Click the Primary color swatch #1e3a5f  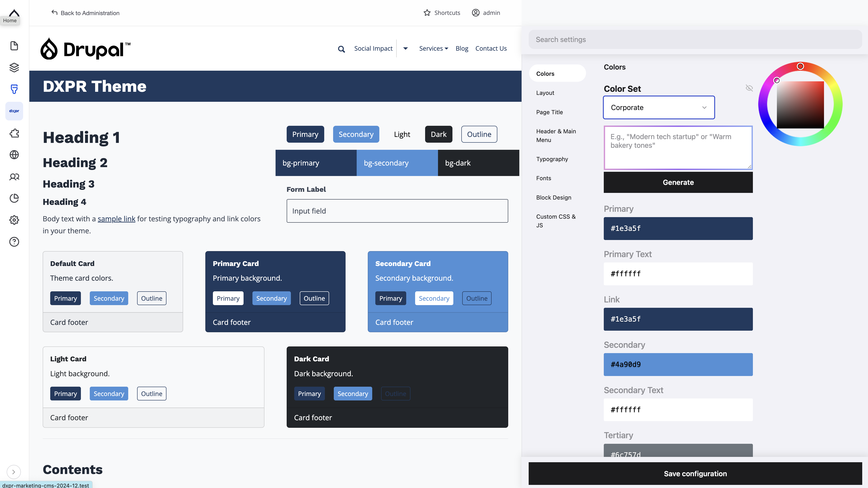coord(678,228)
